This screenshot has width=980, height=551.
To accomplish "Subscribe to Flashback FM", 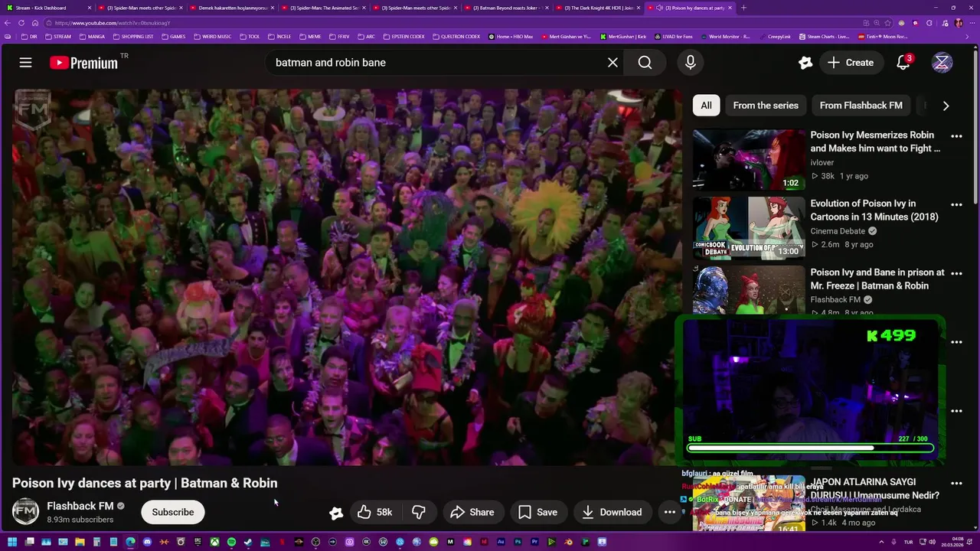I will 173,512.
